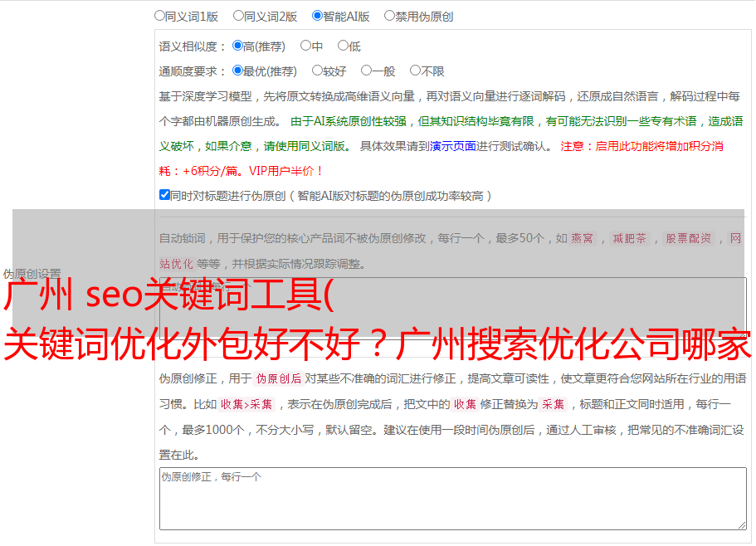
Task: Toggle 同时对标题进行伪原创 checkbox
Action: 164,195
